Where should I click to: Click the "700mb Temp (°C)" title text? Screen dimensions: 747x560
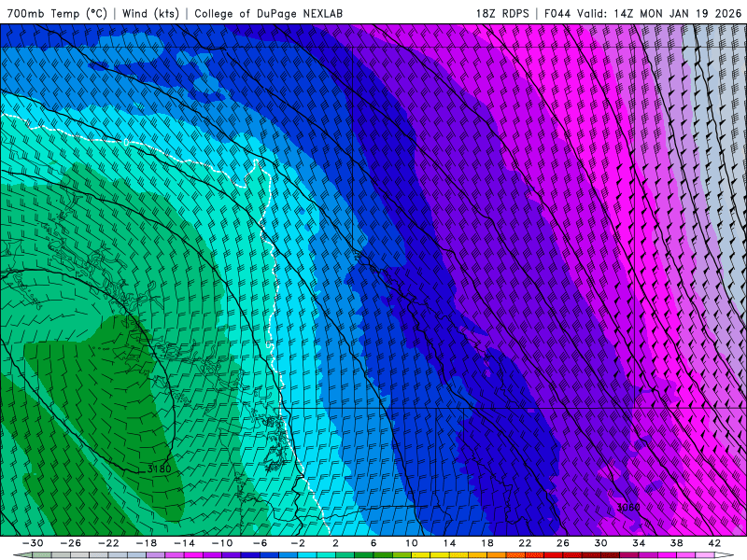(x=57, y=13)
